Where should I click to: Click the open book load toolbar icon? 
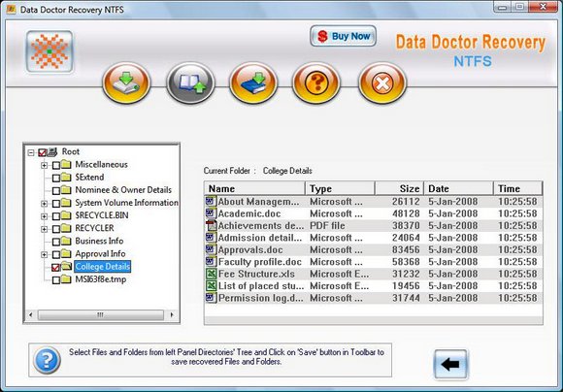click(190, 82)
